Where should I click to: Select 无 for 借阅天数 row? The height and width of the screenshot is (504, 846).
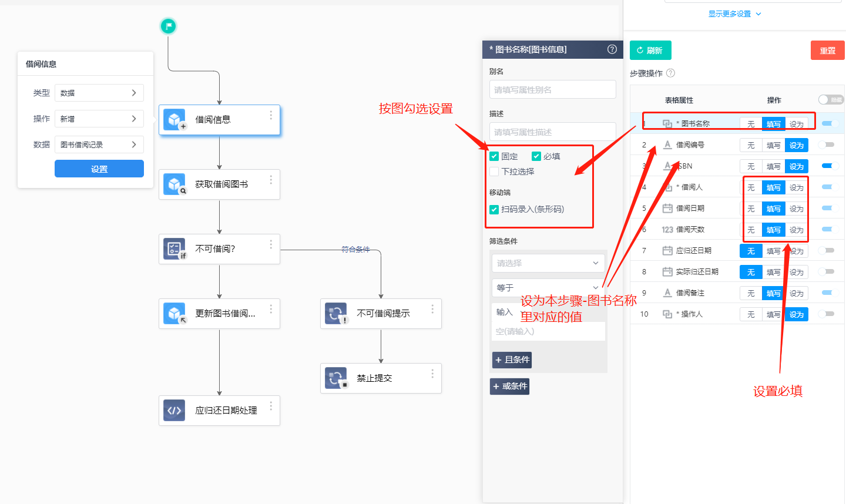click(x=751, y=230)
